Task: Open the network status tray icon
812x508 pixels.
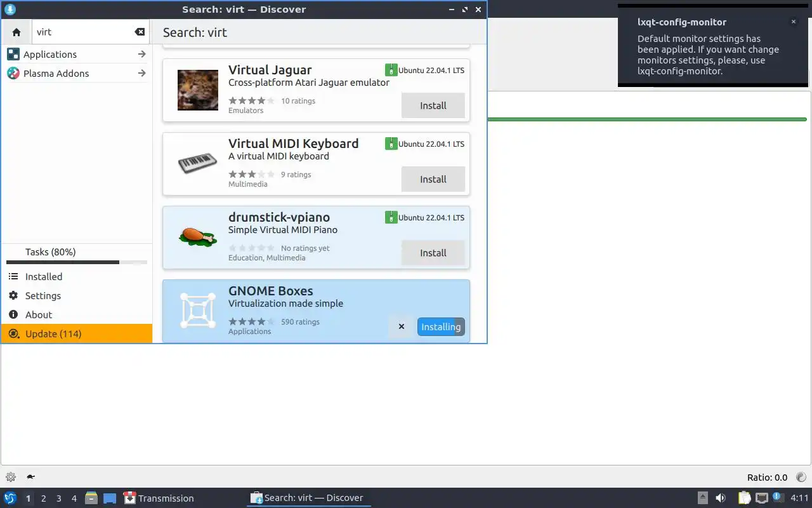Action: tap(761, 498)
